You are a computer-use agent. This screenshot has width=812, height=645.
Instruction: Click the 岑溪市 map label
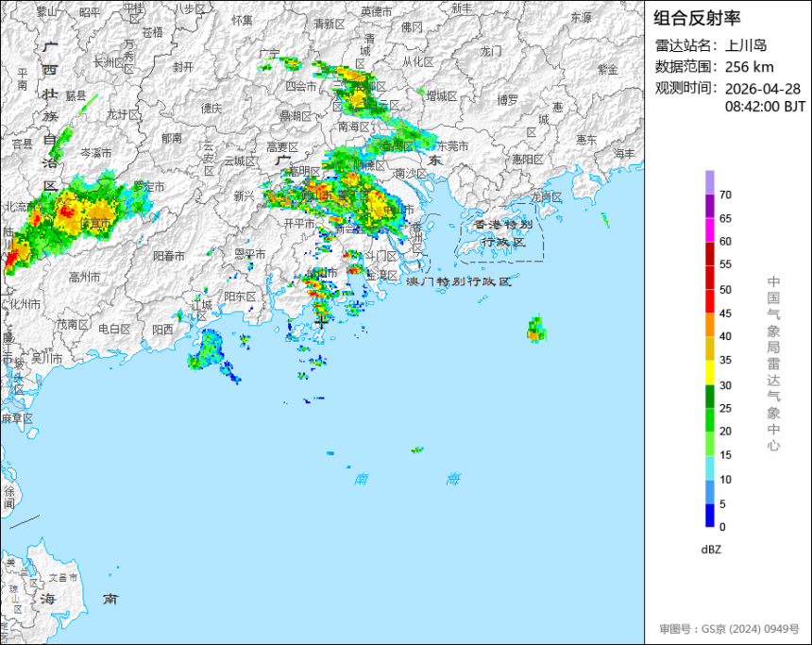pyautogui.click(x=95, y=153)
